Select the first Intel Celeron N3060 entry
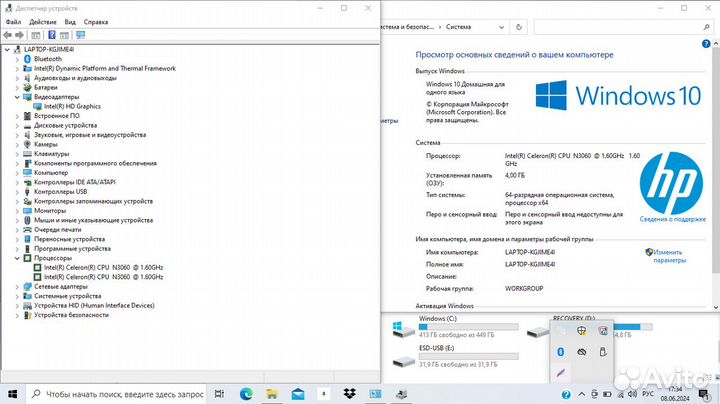 103,268
